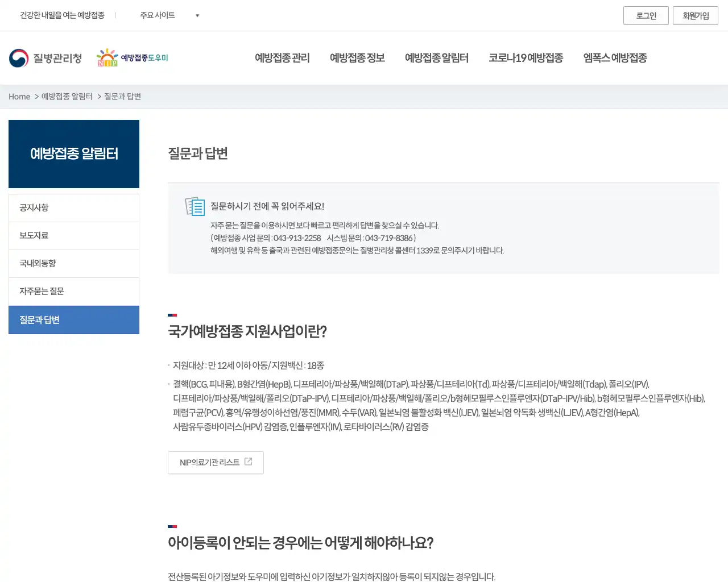Click the document notice icon beside 질문하시기 전에

195,207
